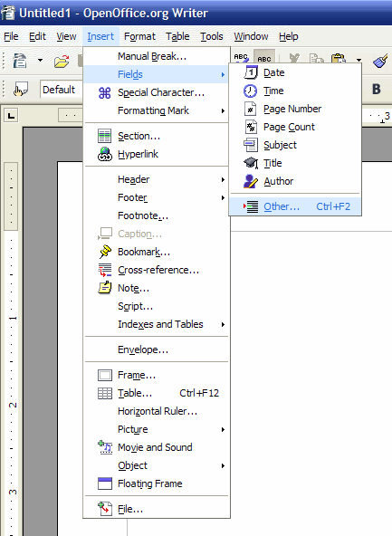Insert the Title field

pyautogui.click(x=295, y=163)
